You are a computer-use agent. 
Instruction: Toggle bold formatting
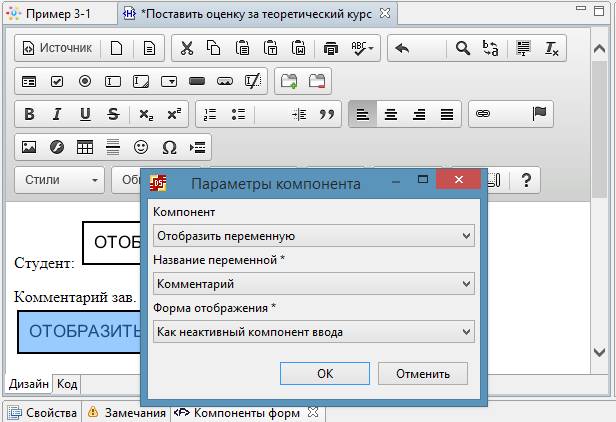coord(29,114)
